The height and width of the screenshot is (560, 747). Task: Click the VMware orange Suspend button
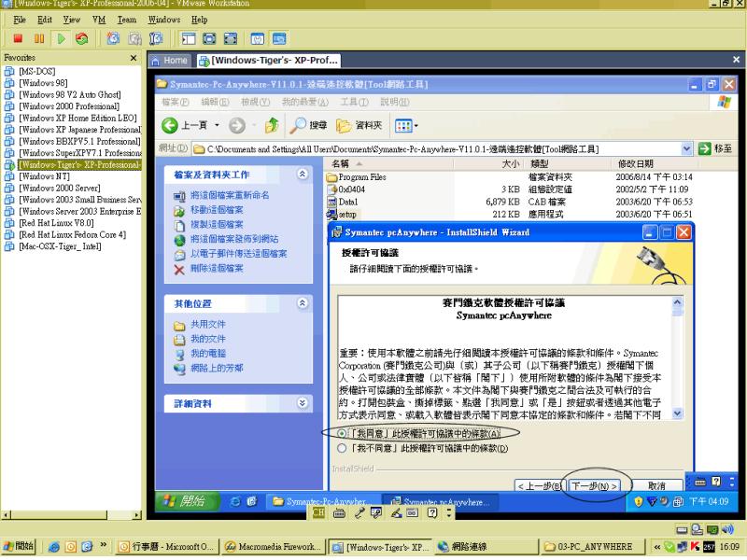pyautogui.click(x=39, y=38)
